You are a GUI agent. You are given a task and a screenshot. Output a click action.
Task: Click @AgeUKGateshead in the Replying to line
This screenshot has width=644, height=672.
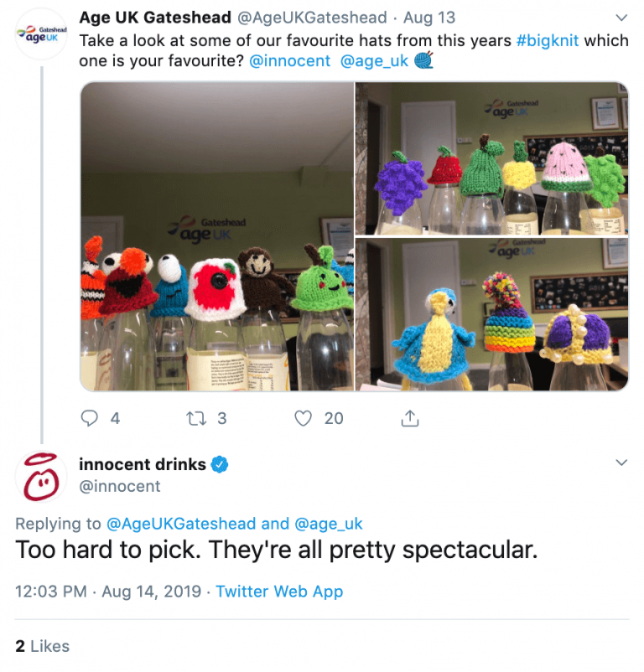pos(180,524)
